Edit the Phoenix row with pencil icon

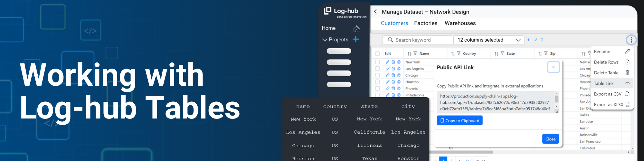coord(387,88)
